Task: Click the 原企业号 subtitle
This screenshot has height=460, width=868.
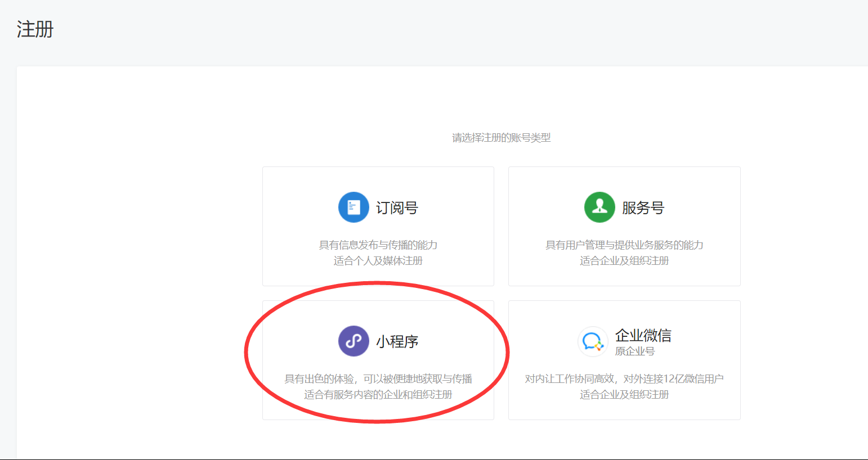Action: tap(635, 351)
